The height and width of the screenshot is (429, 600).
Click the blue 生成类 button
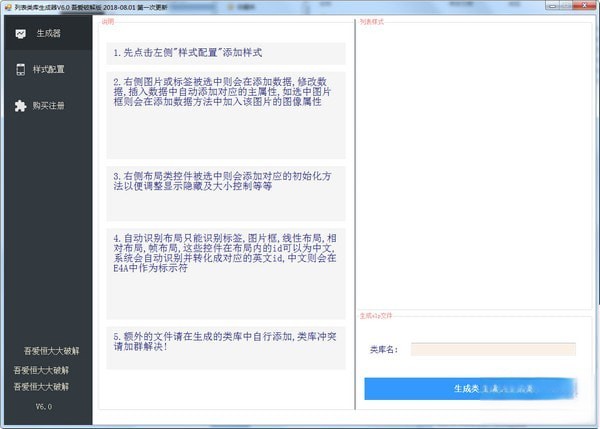470,389
